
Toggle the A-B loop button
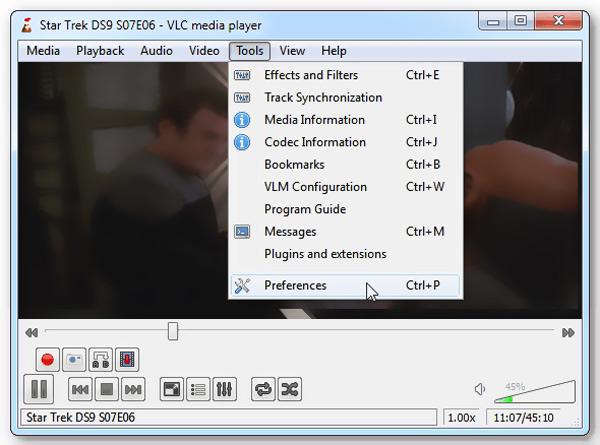101,359
